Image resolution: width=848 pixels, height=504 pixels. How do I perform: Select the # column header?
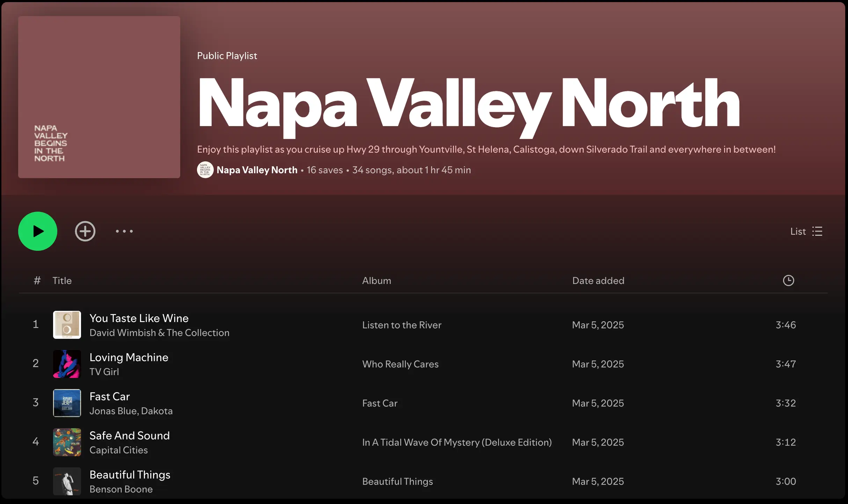(37, 280)
